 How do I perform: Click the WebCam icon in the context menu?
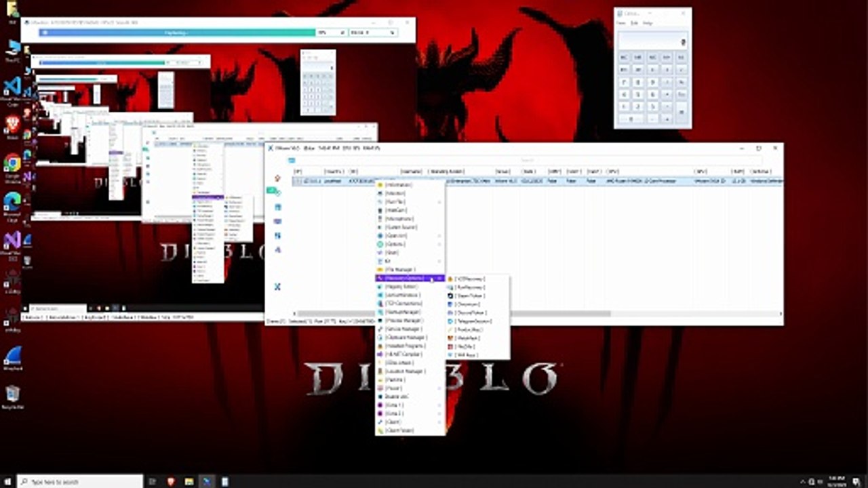tap(380, 210)
